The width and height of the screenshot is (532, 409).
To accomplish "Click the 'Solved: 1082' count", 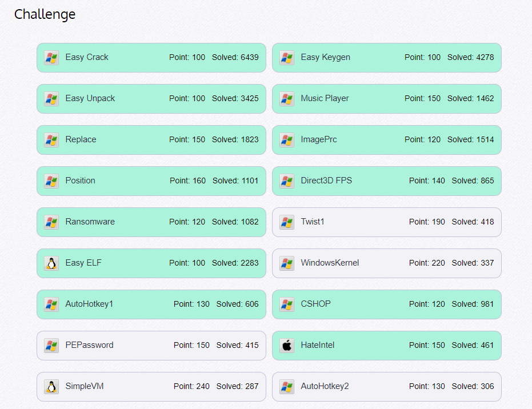I will coord(235,222).
